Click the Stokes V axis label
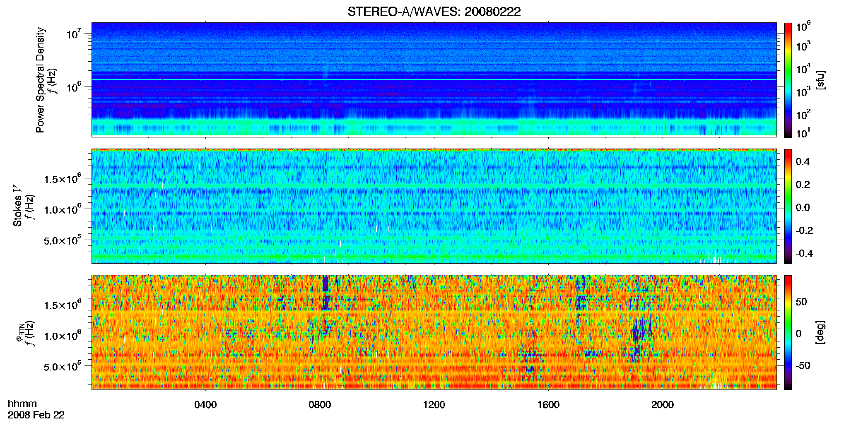 [17, 206]
